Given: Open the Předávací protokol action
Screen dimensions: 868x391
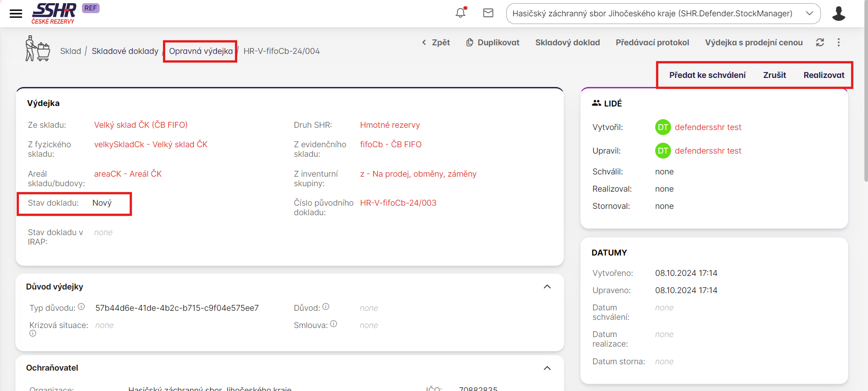Looking at the screenshot, I should pos(652,43).
